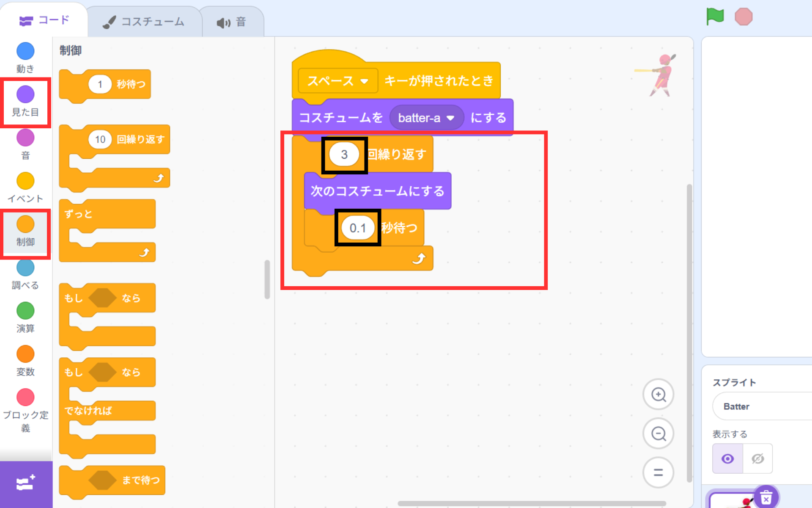Select the でなければ (else) block
Image resolution: width=812 pixels, height=508 pixels.
coord(107,411)
